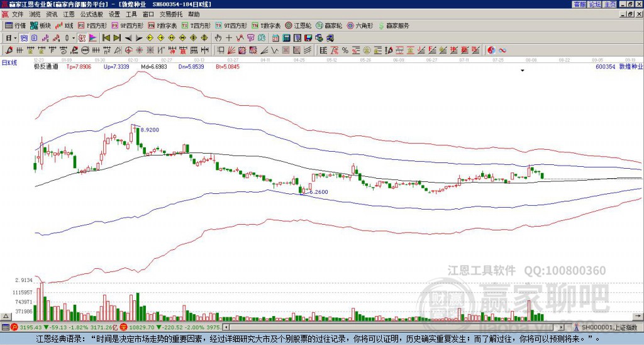Click the red circle crosshair icon
This screenshot has height=345, width=644.
point(128,50)
